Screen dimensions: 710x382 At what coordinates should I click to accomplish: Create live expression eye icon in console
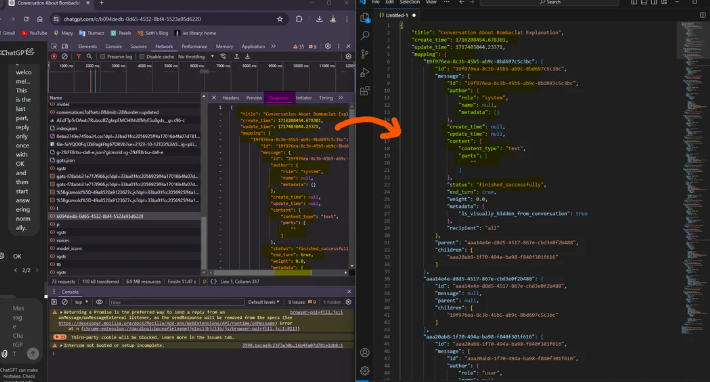pyautogui.click(x=99, y=302)
